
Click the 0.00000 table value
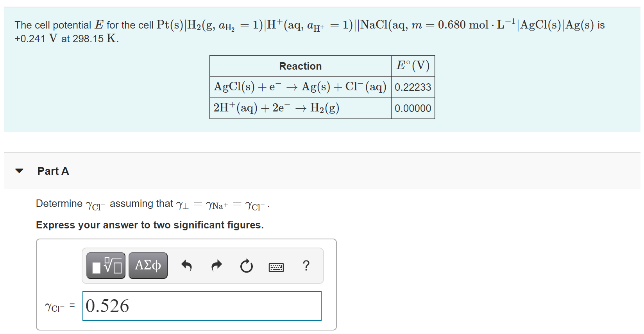pos(413,108)
